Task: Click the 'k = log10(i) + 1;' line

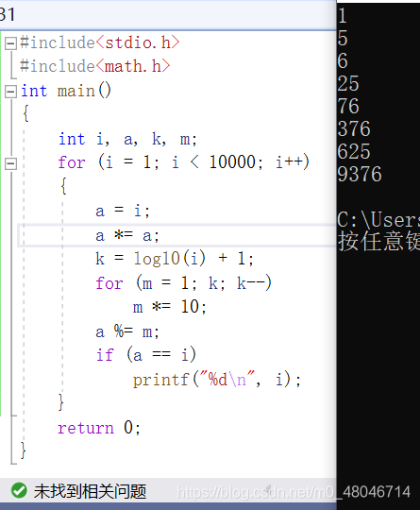Action: click(175, 259)
